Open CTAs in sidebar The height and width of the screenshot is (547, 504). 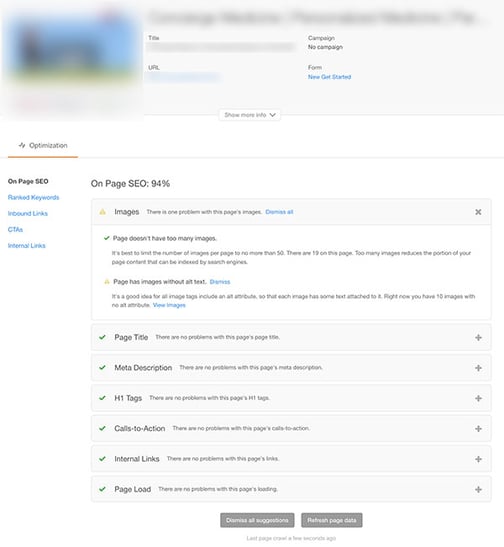point(15,230)
